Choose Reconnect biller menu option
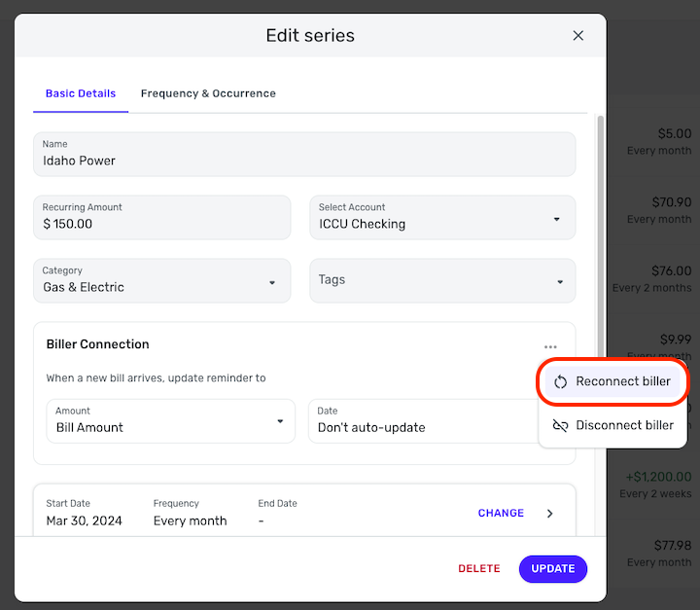Viewport: 700px width, 610px height. click(x=612, y=381)
